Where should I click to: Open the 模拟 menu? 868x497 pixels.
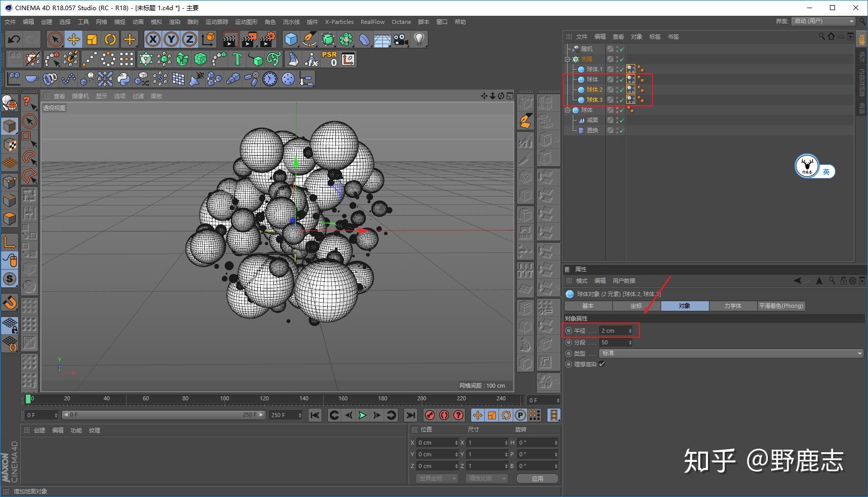(157, 22)
